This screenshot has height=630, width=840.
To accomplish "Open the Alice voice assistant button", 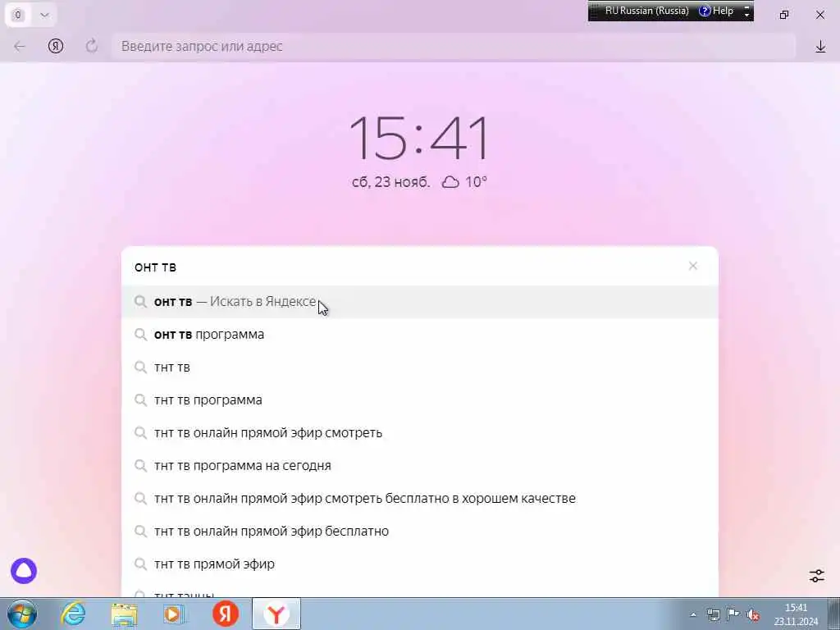I will pos(24,571).
